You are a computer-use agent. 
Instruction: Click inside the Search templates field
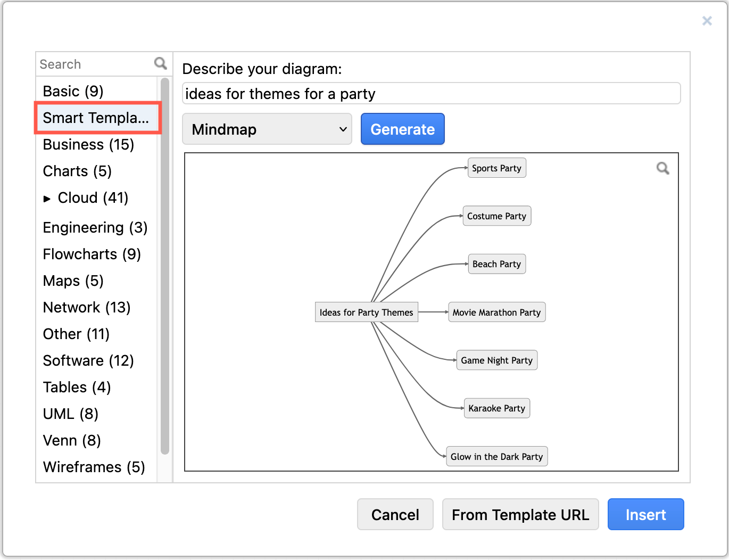click(90, 63)
